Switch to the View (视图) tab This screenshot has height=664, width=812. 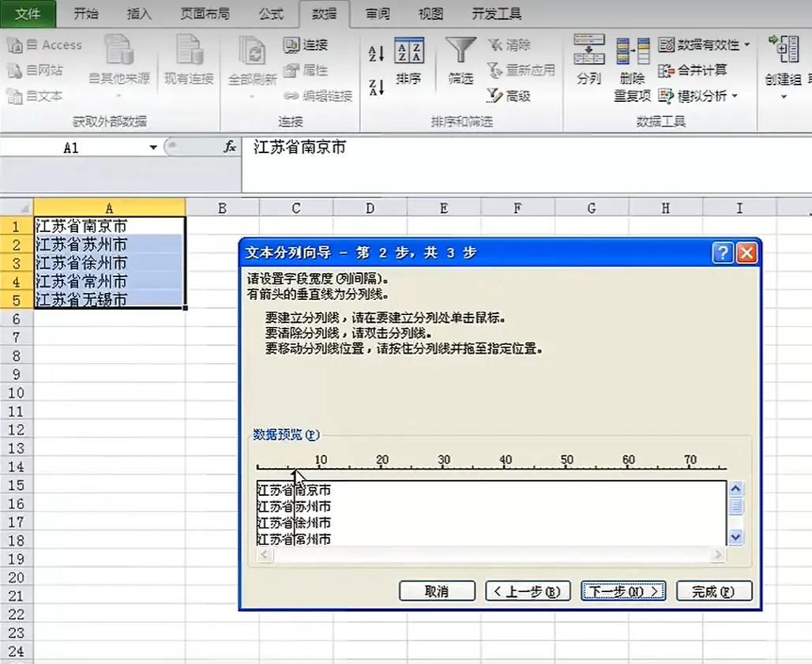430,14
